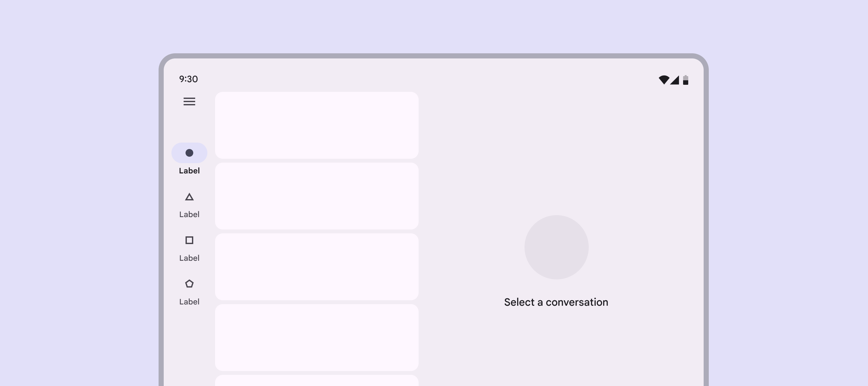The height and width of the screenshot is (386, 868).
Task: Open the third conversation card in list
Action: click(x=317, y=267)
